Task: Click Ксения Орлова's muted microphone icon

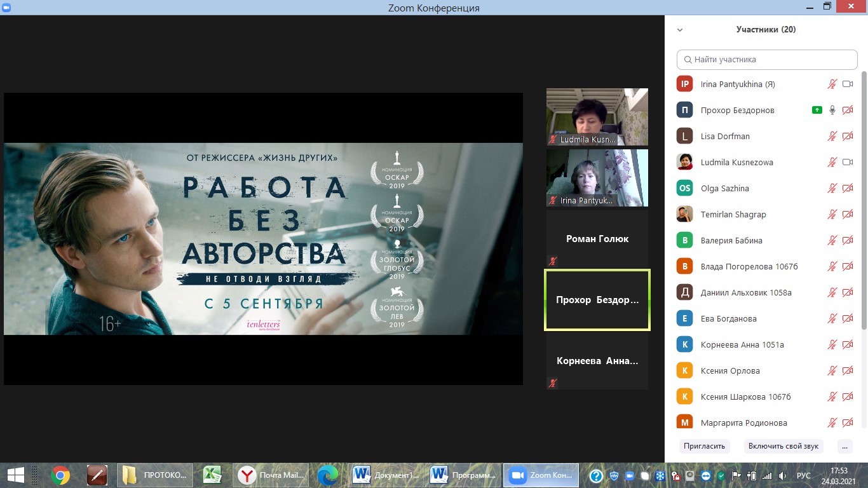Action: click(832, 370)
